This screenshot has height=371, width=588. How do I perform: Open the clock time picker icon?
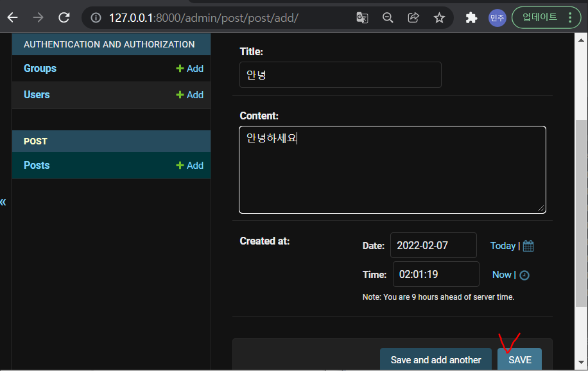(x=524, y=275)
